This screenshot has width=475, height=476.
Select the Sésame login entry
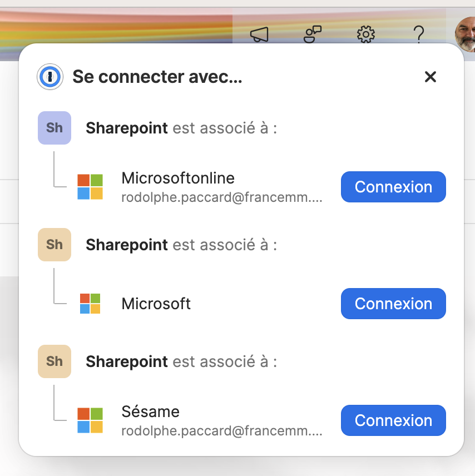pos(151,412)
